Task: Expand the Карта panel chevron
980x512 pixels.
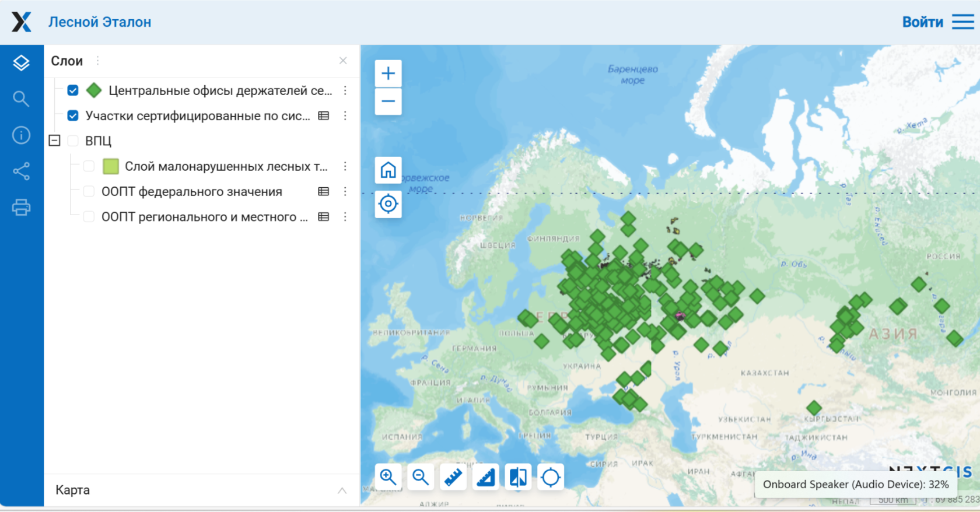Action: tap(342, 490)
